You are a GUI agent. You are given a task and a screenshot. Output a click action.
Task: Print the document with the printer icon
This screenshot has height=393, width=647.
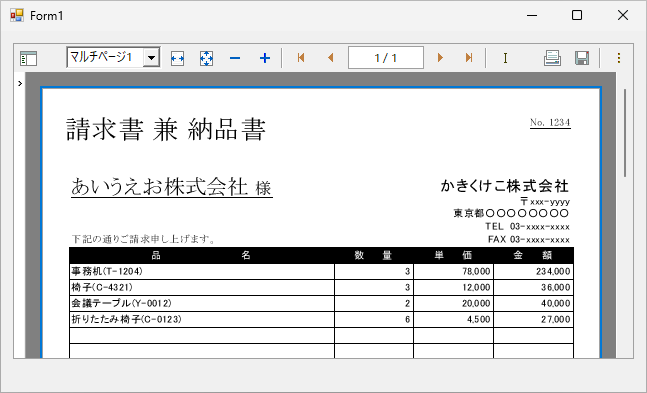pyautogui.click(x=552, y=58)
